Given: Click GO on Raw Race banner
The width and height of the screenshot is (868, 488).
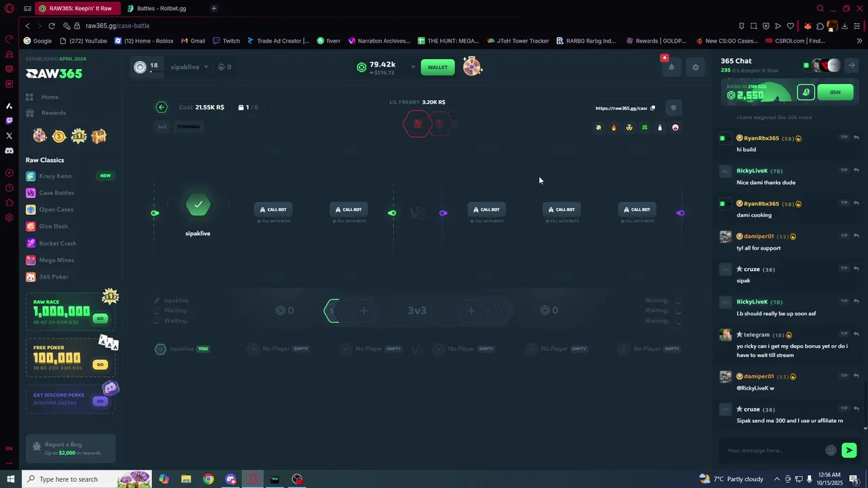Looking at the screenshot, I should 100,319.
